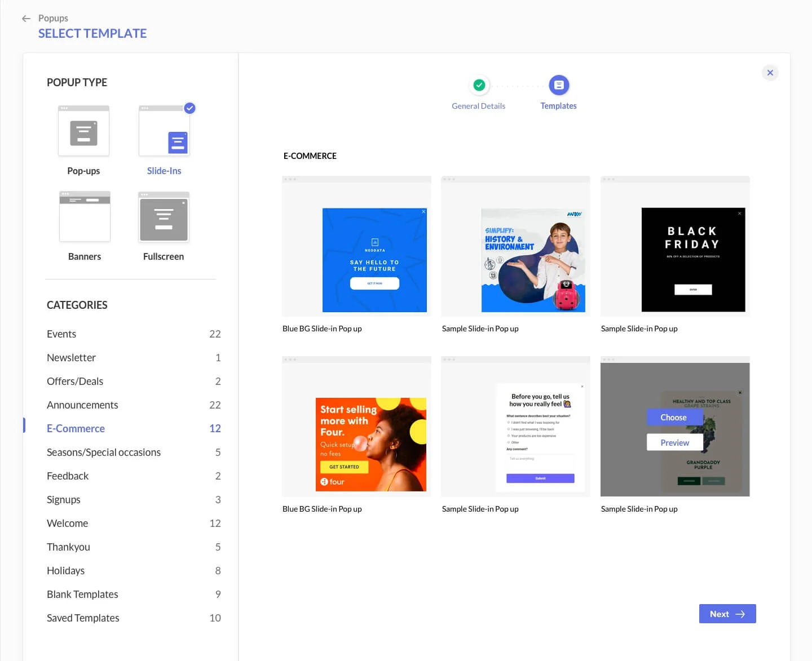The width and height of the screenshot is (812, 661).
Task: Click Choose on the Granddaddy Purple template
Action: 674,417
